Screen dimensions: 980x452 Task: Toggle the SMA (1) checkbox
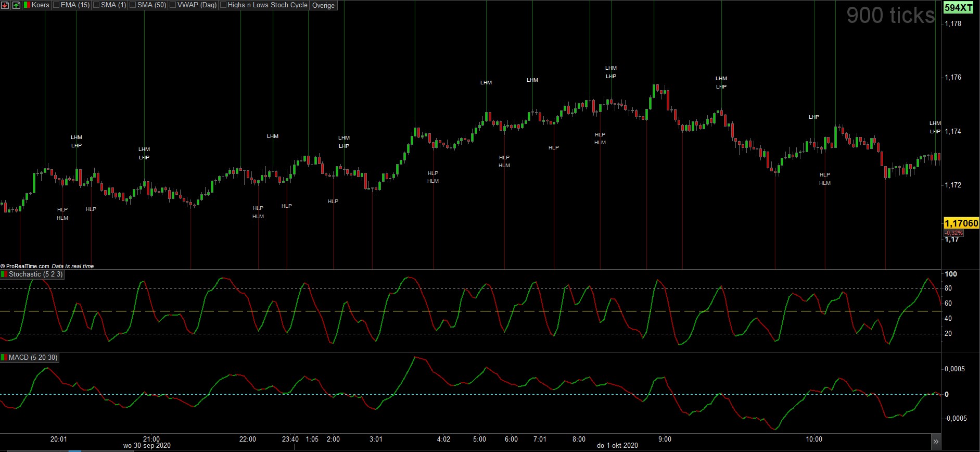[96, 5]
